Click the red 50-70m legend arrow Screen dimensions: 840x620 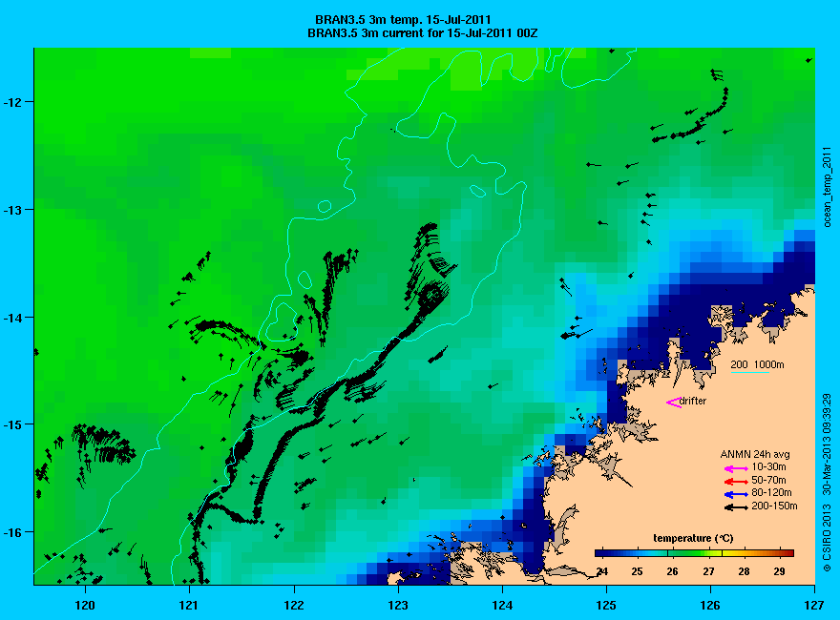click(736, 482)
